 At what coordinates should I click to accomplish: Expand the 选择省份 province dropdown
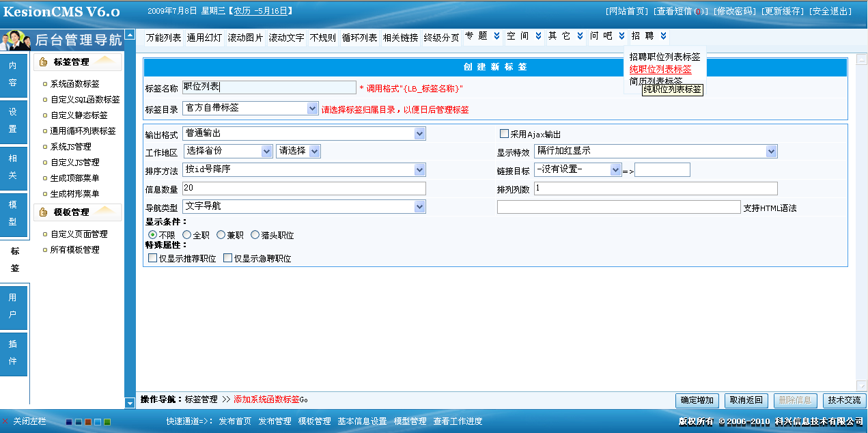pyautogui.click(x=266, y=151)
